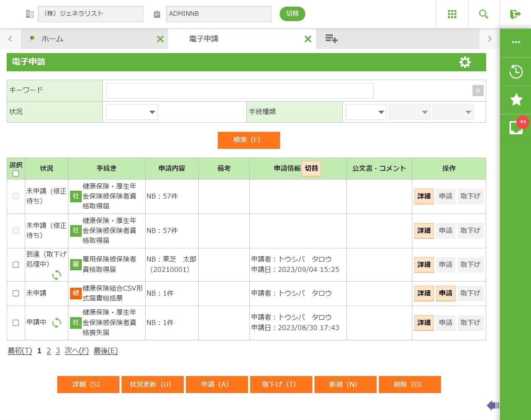Click the logout icon at top right

coord(515,14)
